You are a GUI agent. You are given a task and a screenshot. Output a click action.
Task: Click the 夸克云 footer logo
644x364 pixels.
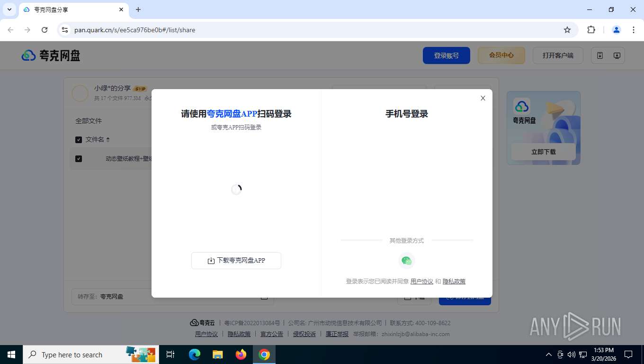tap(202, 323)
